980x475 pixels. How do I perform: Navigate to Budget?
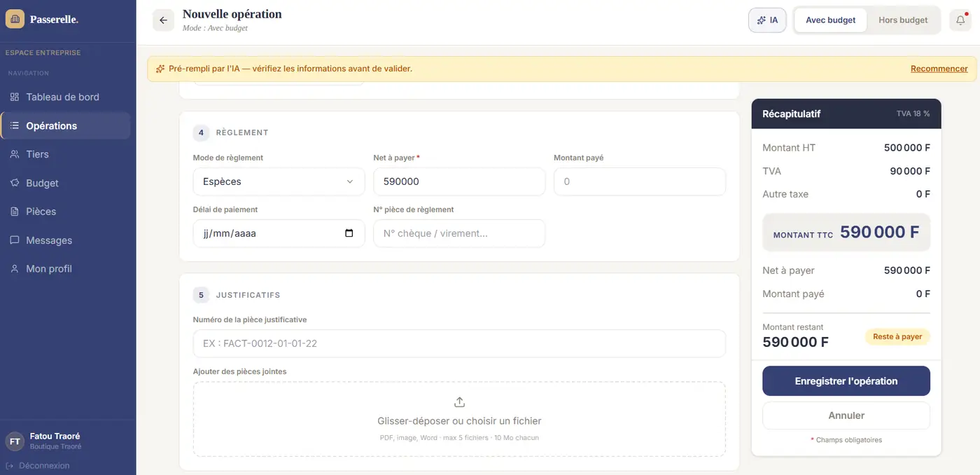click(65, 183)
